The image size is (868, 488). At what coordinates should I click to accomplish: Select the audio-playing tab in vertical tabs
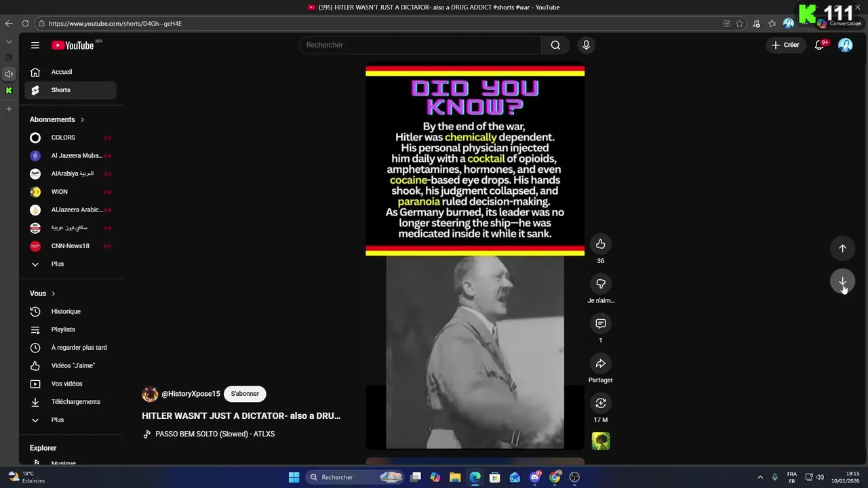(x=9, y=74)
